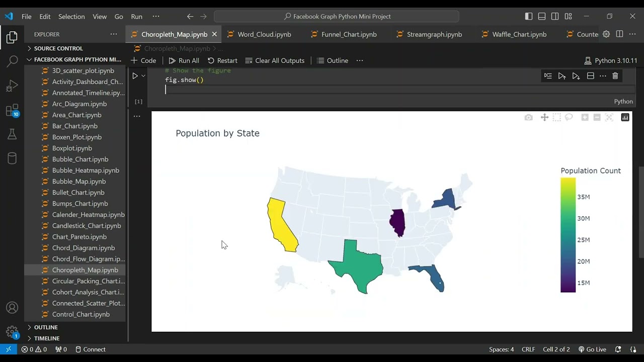Expand the Timeline section in Explorer

(76, 338)
